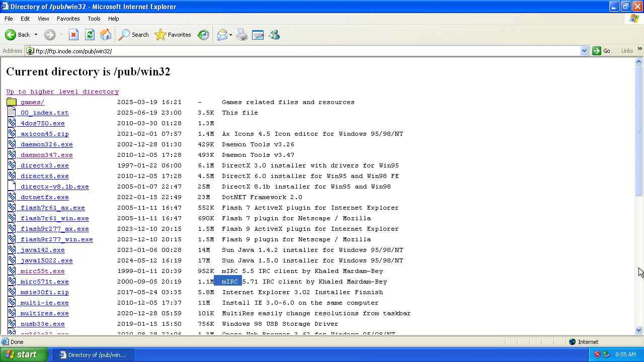
Task: Open the Favorites menu in the menu bar
Action: pos(68,19)
